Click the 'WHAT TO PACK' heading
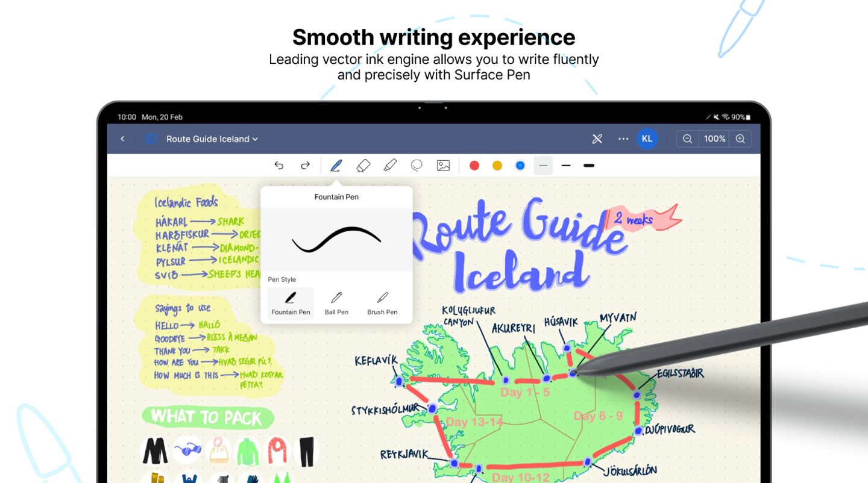Viewport: 868px width, 483px height. click(207, 417)
